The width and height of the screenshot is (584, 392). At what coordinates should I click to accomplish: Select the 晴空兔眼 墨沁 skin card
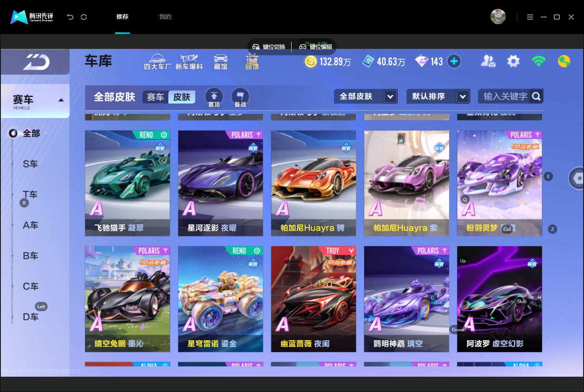128,299
